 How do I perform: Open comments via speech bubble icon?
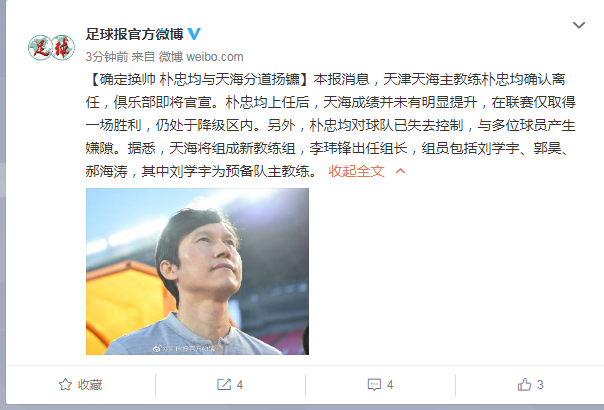click(x=374, y=385)
